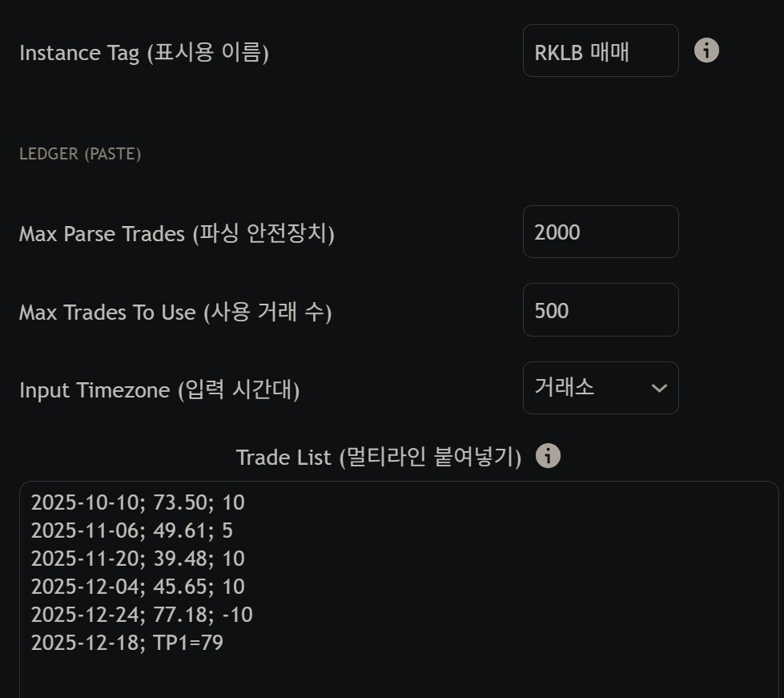The image size is (784, 698).
Task: Click the Input Timezone (입력 시간대) label
Action: [159, 390]
